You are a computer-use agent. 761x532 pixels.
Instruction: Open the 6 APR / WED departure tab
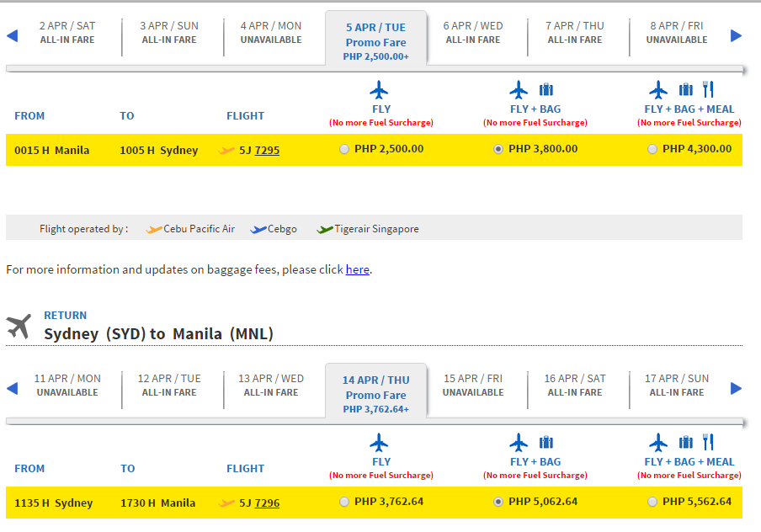[473, 33]
